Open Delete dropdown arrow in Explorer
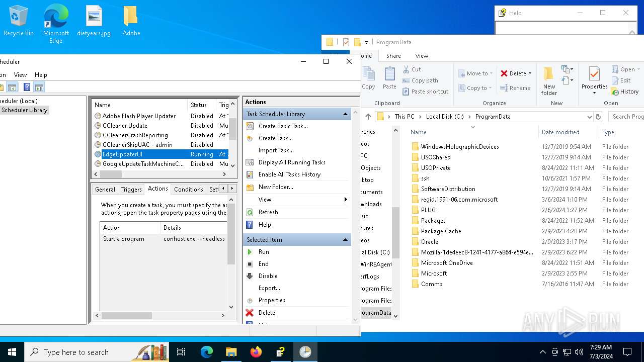Screen dimensions: 644x362 (x=530, y=73)
